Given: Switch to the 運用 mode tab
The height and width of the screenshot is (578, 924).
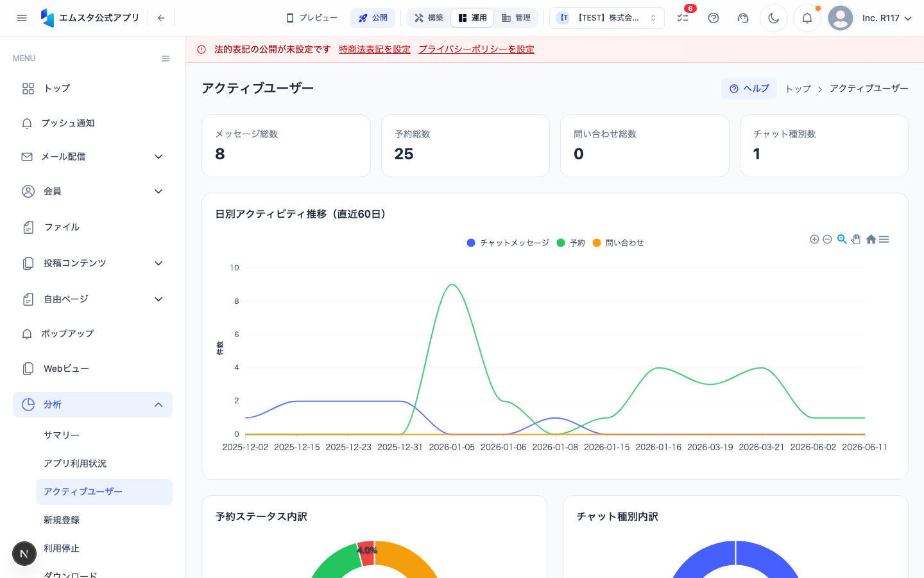Looking at the screenshot, I should (472, 18).
